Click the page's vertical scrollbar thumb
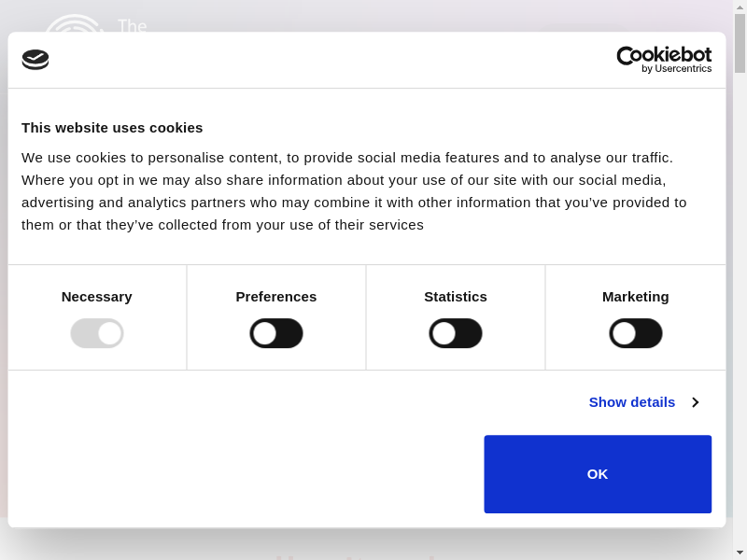 (740, 43)
